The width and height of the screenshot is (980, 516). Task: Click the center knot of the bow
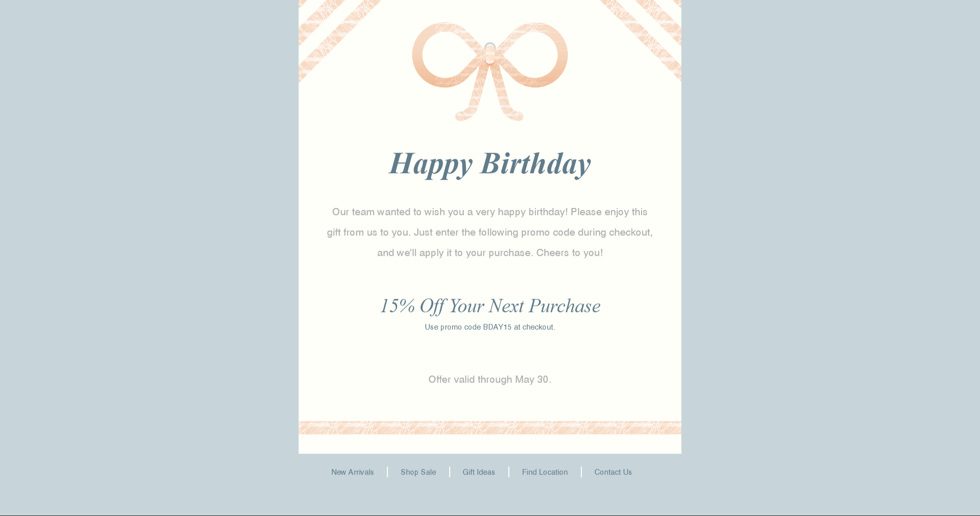coord(490,53)
